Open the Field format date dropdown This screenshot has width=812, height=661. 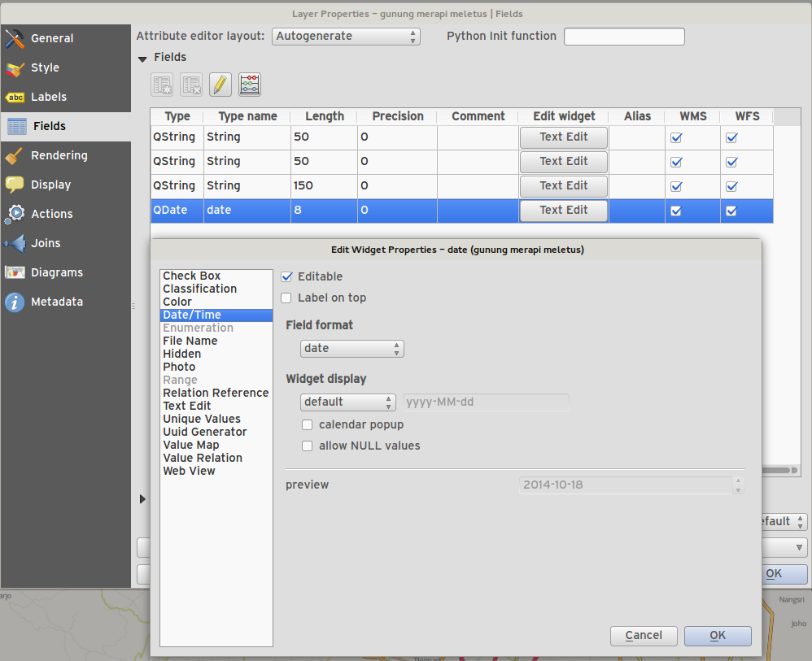click(x=351, y=348)
